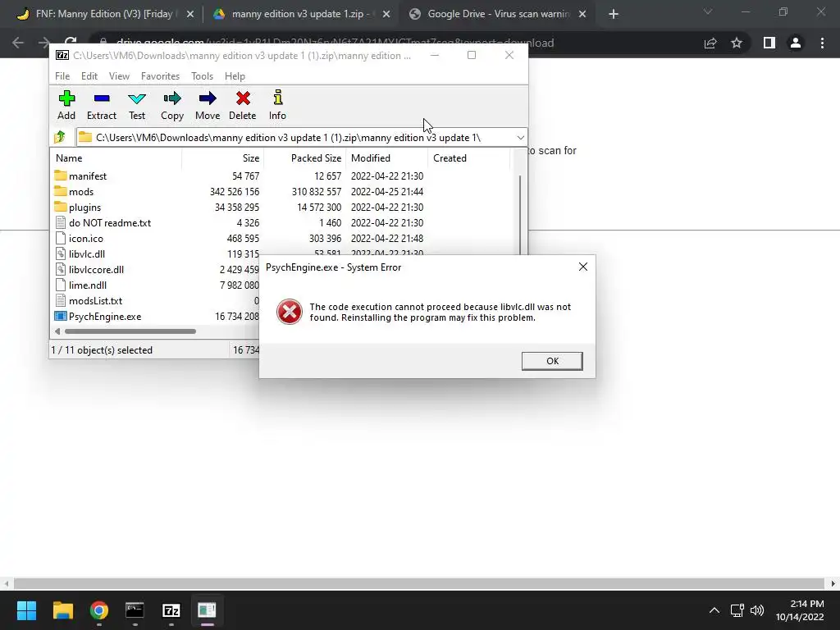Click the Extract toolbar icon

101,105
